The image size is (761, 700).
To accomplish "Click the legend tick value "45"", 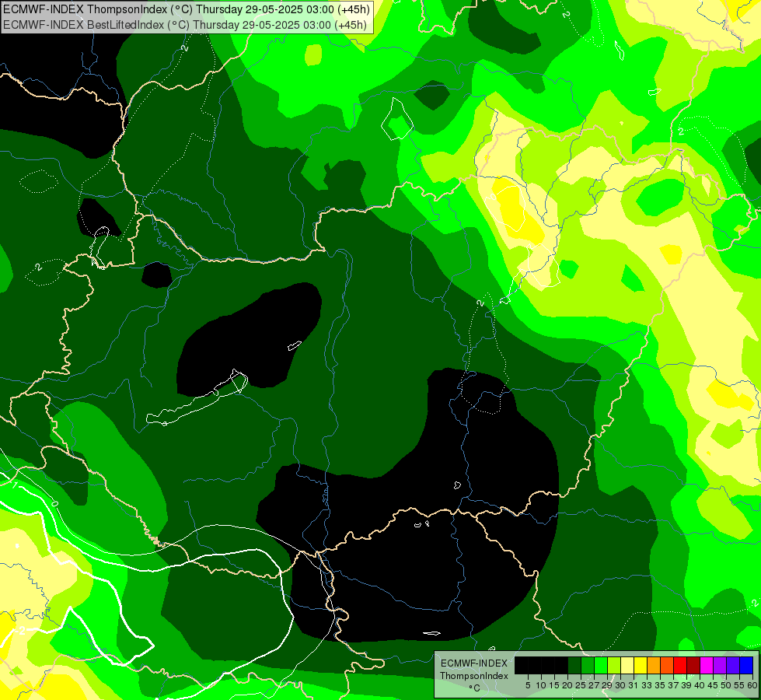I will pyautogui.click(x=714, y=685).
